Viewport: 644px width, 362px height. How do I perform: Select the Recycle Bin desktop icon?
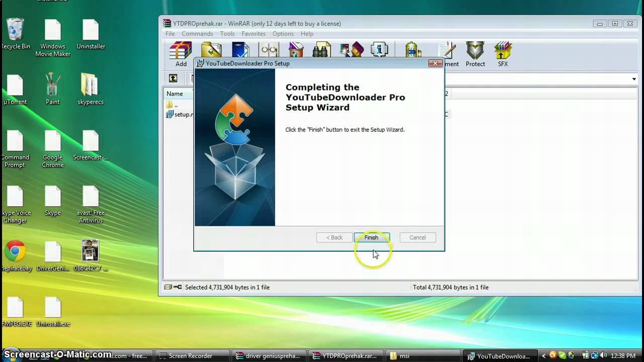[x=15, y=34]
